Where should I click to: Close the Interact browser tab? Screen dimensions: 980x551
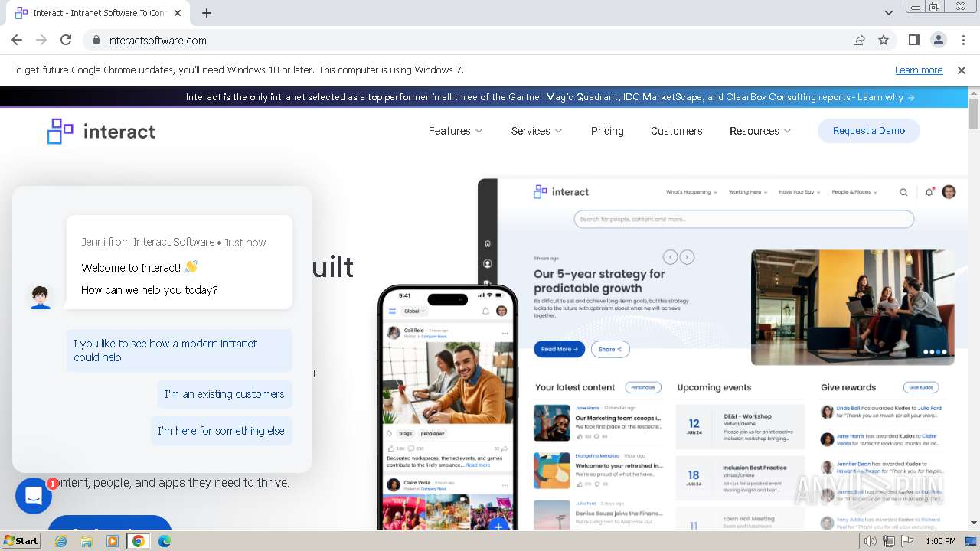[x=178, y=13]
